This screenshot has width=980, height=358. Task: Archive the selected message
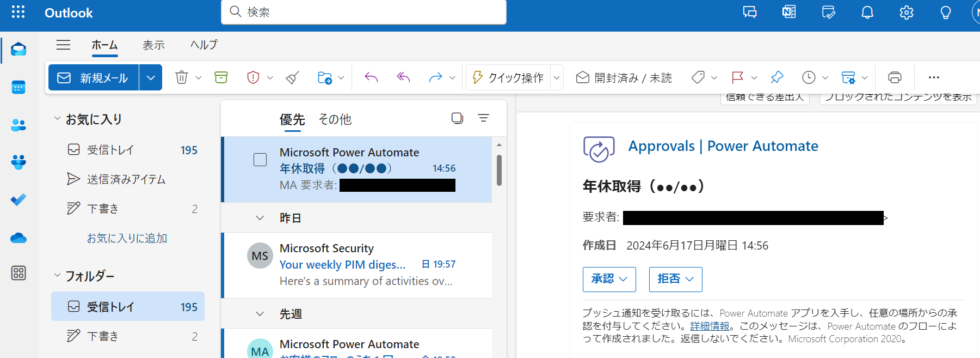click(x=221, y=77)
